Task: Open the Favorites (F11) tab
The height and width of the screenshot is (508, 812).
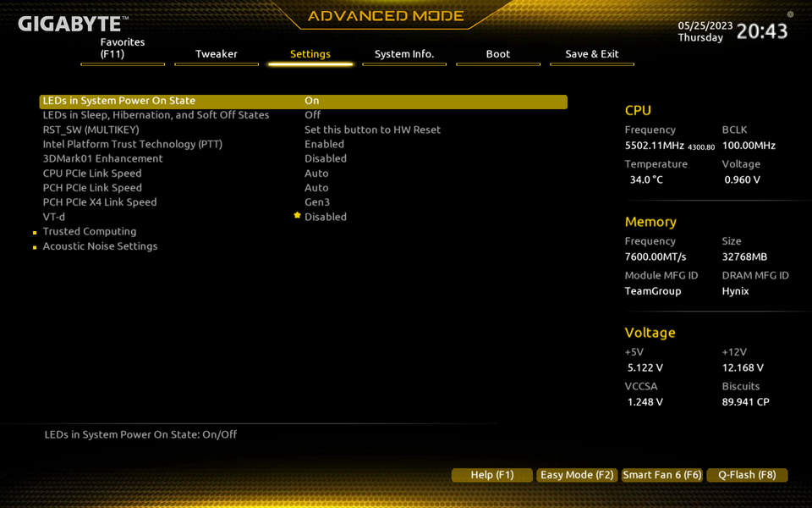Action: tap(123, 48)
